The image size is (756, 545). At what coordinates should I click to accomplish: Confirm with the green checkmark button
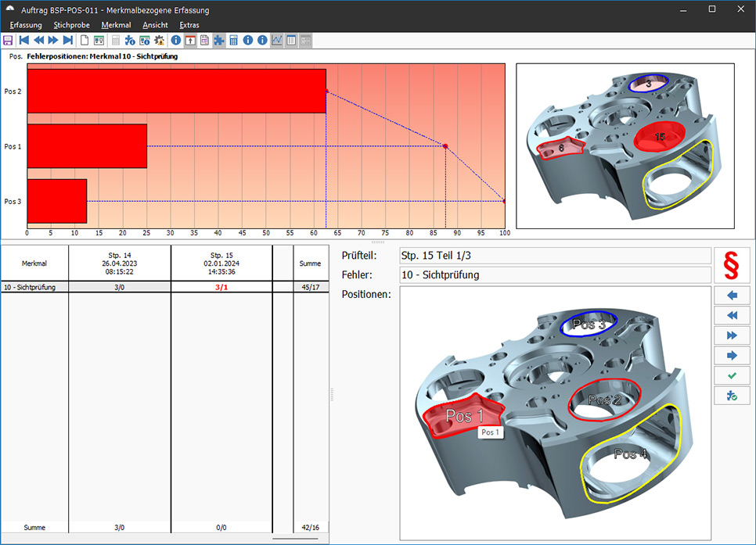point(731,376)
